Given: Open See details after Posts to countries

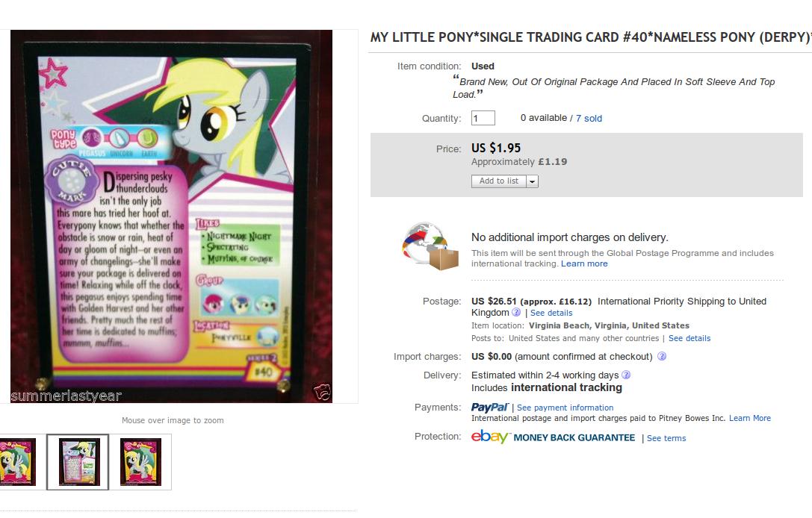Looking at the screenshot, I should click(x=689, y=338).
